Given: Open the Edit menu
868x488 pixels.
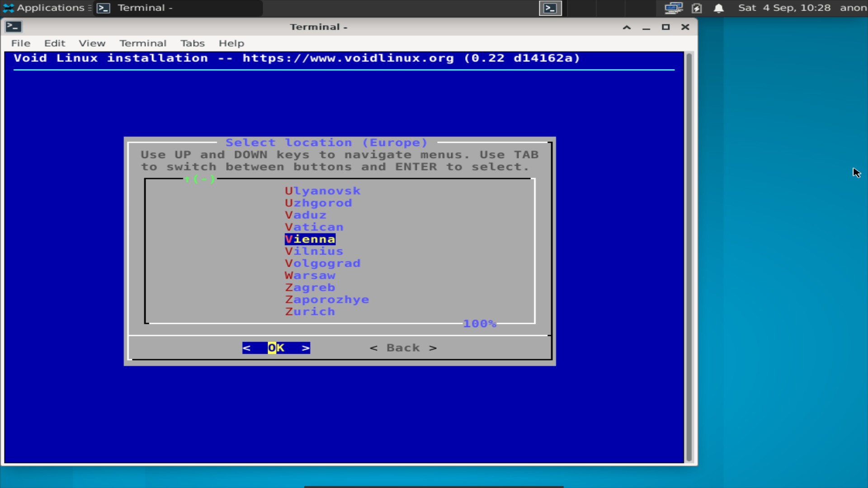Looking at the screenshot, I should (x=54, y=43).
